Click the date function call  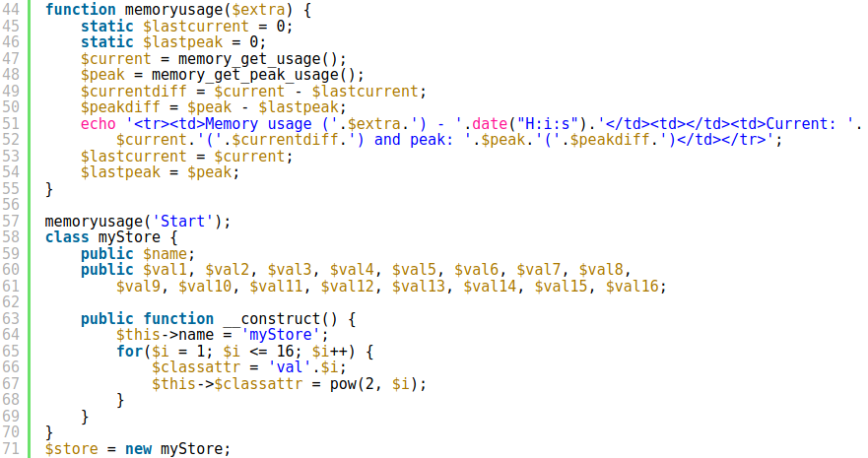tap(490, 123)
